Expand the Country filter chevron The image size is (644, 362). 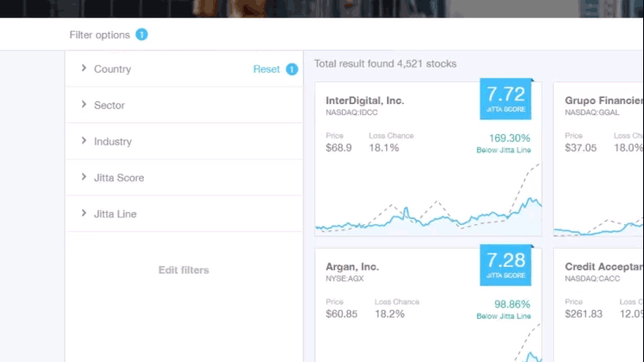click(84, 68)
